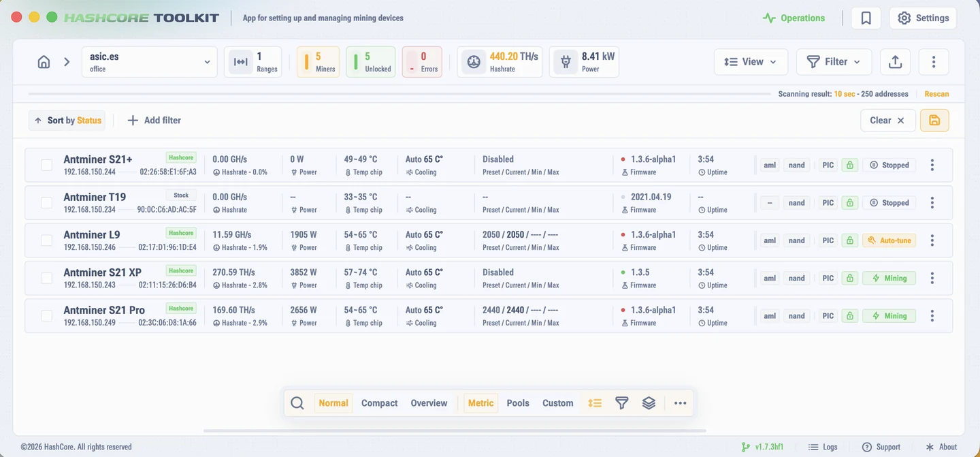The image size is (980, 457).
Task: Click the Rescan link
Action: (x=936, y=94)
